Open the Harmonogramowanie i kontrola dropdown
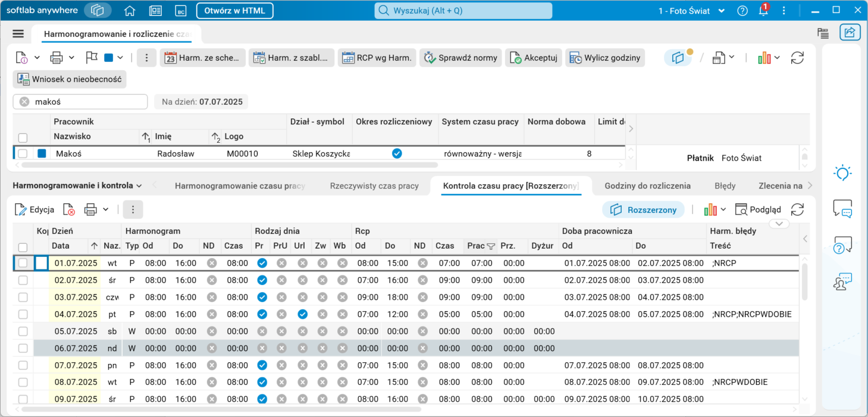The width and height of the screenshot is (868, 417). coord(77,186)
